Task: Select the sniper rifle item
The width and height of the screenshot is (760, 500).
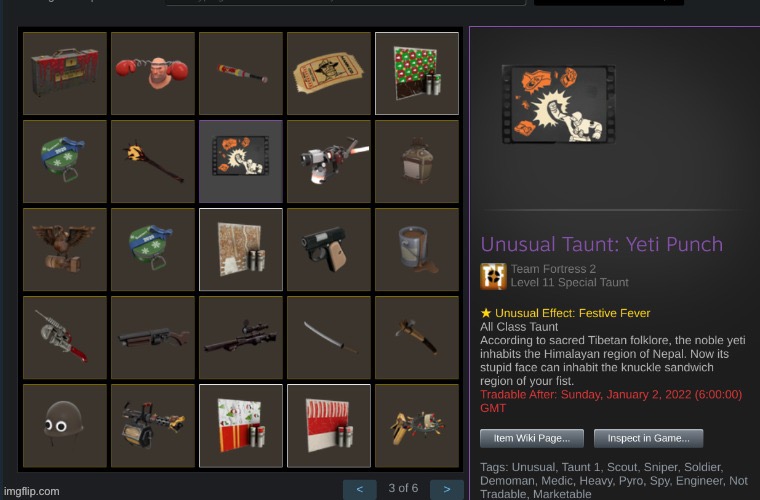Action: (x=241, y=338)
